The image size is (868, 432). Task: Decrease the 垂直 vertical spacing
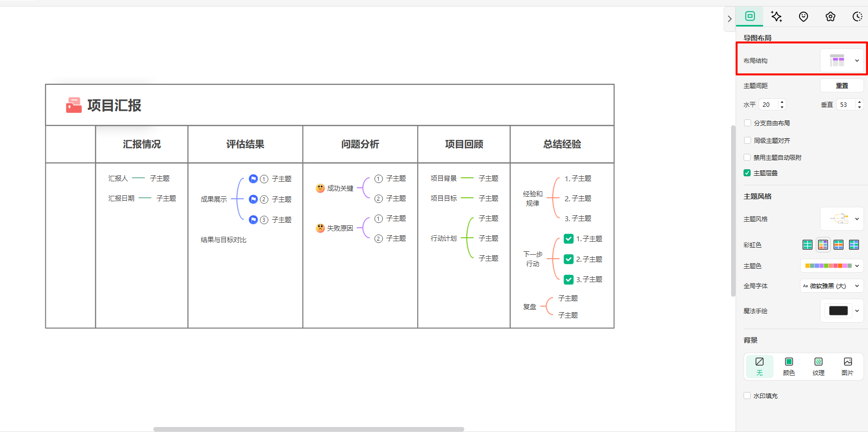pyautogui.click(x=860, y=107)
